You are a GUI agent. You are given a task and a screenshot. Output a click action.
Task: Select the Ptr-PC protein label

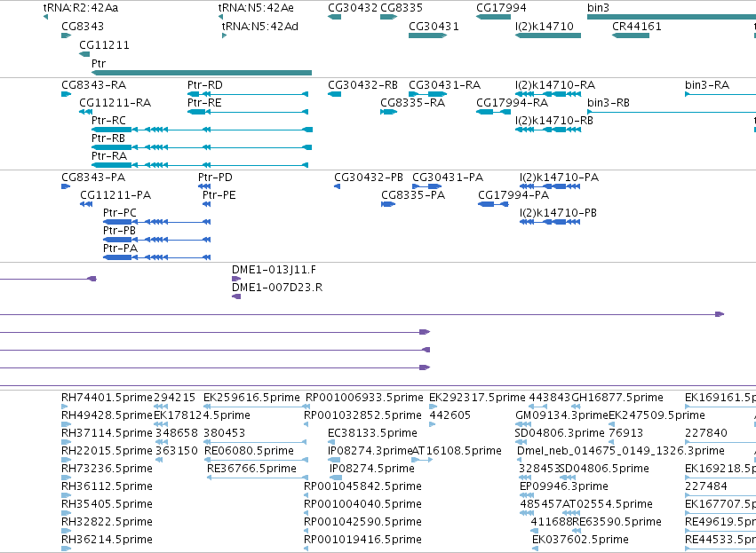[120, 213]
